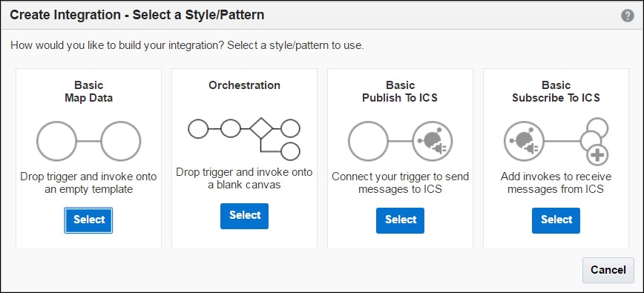Cancel the Create Integration dialog
644x293 pixels.
(x=608, y=270)
